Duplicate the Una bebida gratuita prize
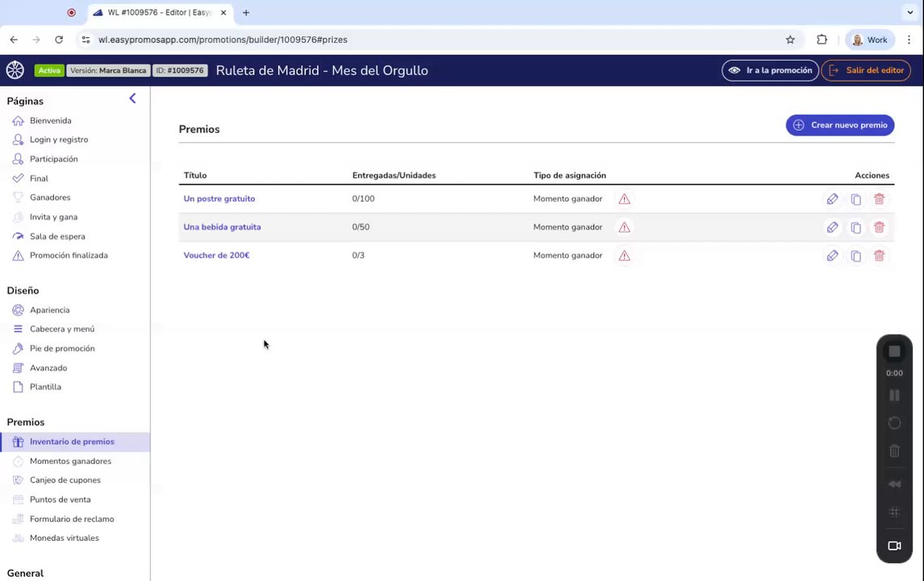The image size is (924, 581). pos(855,228)
